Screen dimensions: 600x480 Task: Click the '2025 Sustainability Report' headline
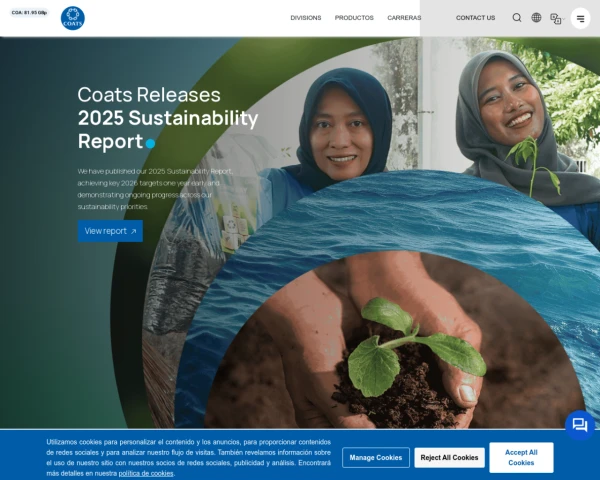(x=168, y=129)
